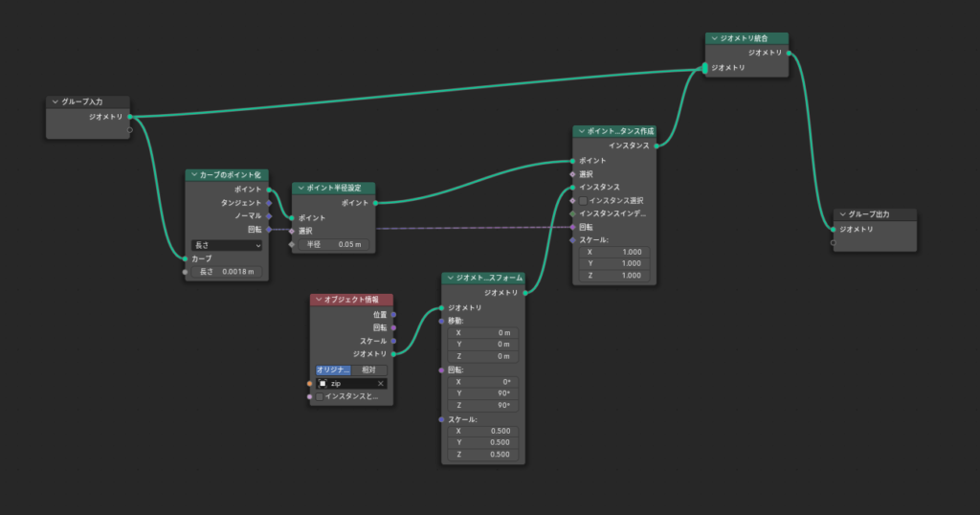Screen dimensions: 980x515
Task: Click ポイント input socket on ポイント半径設定 node
Action: [292, 218]
